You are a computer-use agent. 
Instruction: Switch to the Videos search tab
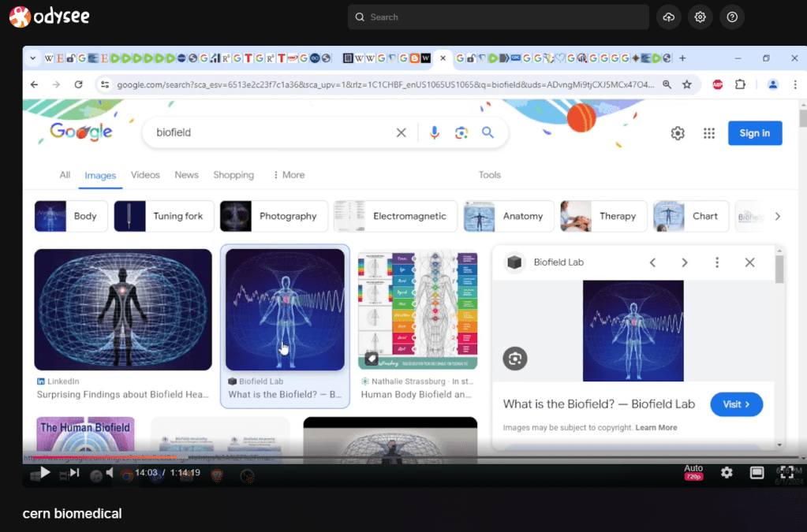[145, 175]
